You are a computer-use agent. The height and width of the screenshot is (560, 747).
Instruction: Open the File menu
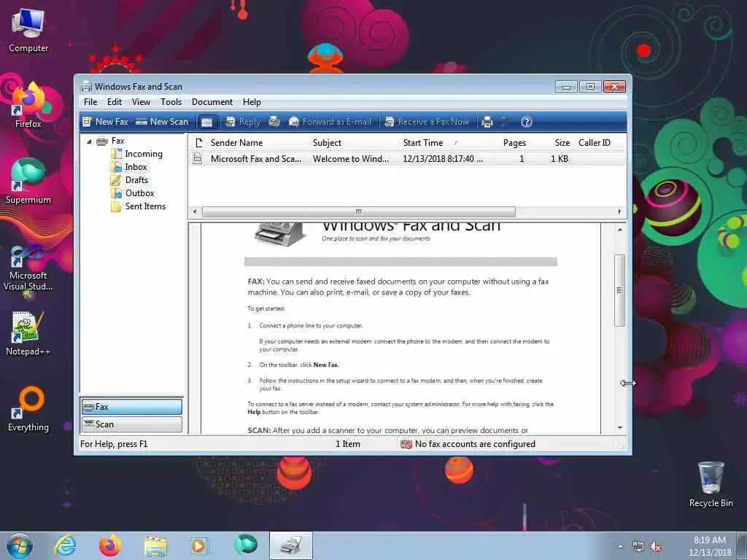coord(90,102)
